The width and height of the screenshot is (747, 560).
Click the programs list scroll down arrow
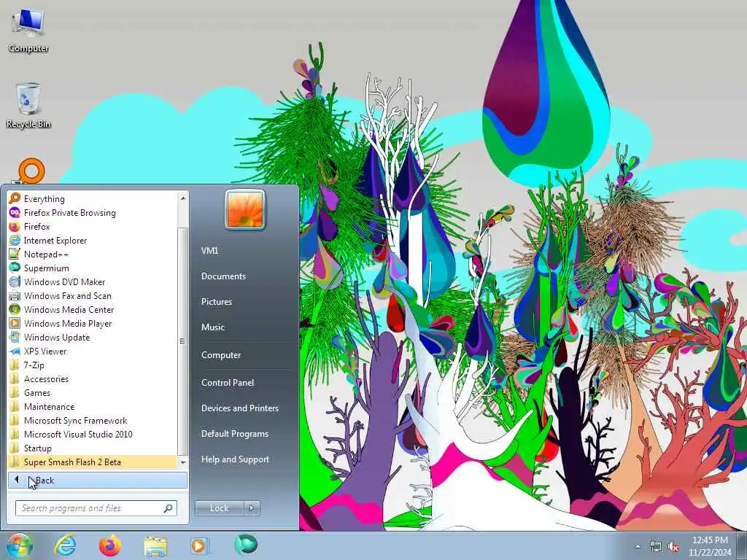[183, 462]
